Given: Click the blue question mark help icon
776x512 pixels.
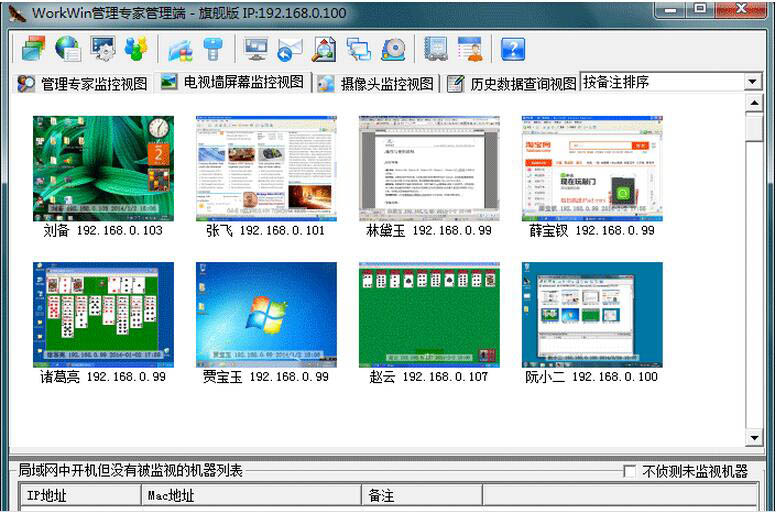Looking at the screenshot, I should (512, 49).
